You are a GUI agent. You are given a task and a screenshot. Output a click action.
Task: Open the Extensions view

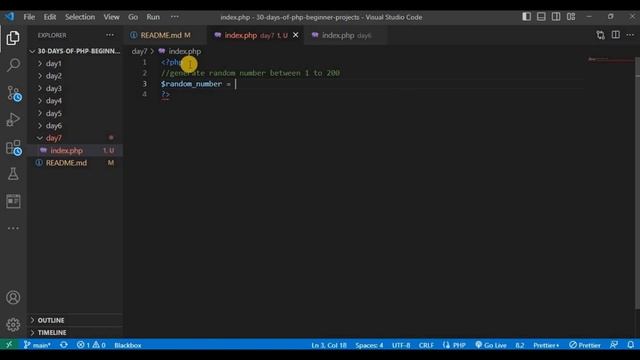pyautogui.click(x=14, y=148)
